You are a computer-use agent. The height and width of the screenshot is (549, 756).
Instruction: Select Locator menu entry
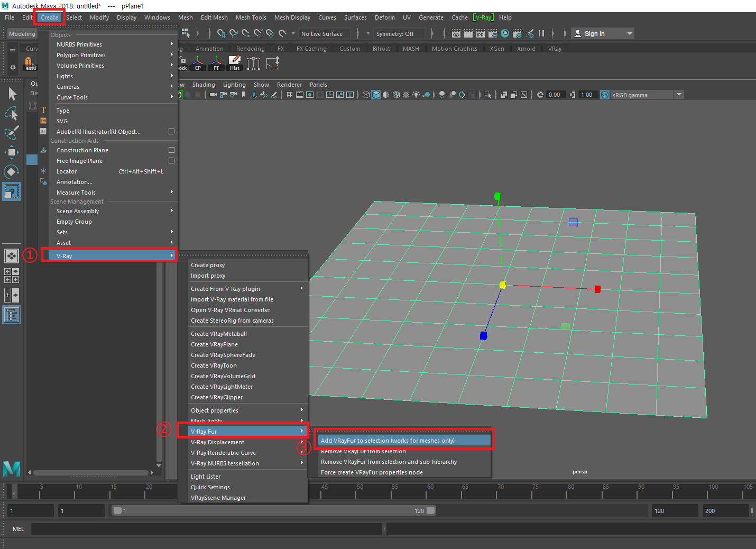coord(114,171)
